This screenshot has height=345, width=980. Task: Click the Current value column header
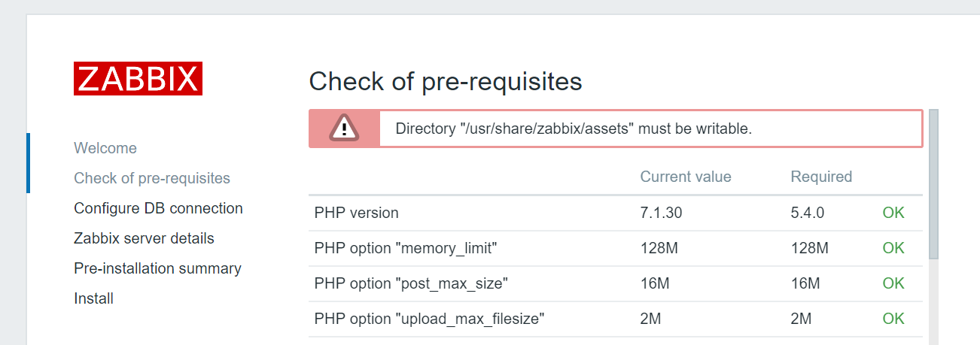[x=686, y=177]
